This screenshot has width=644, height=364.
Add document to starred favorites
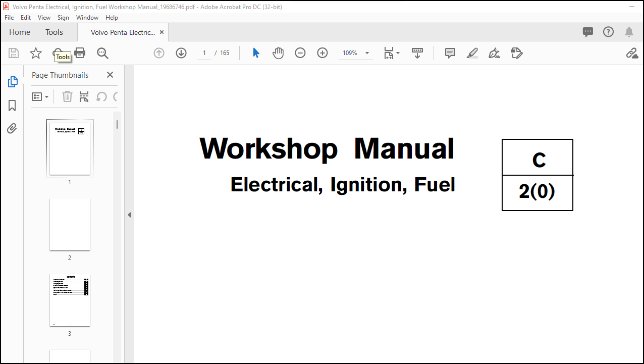click(x=36, y=53)
